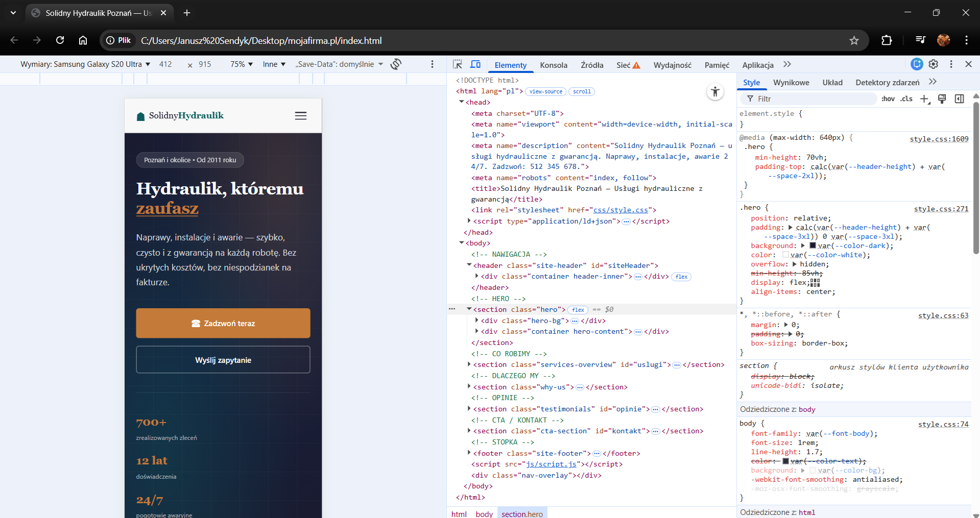Click the new style rule plus icon

coord(924,99)
